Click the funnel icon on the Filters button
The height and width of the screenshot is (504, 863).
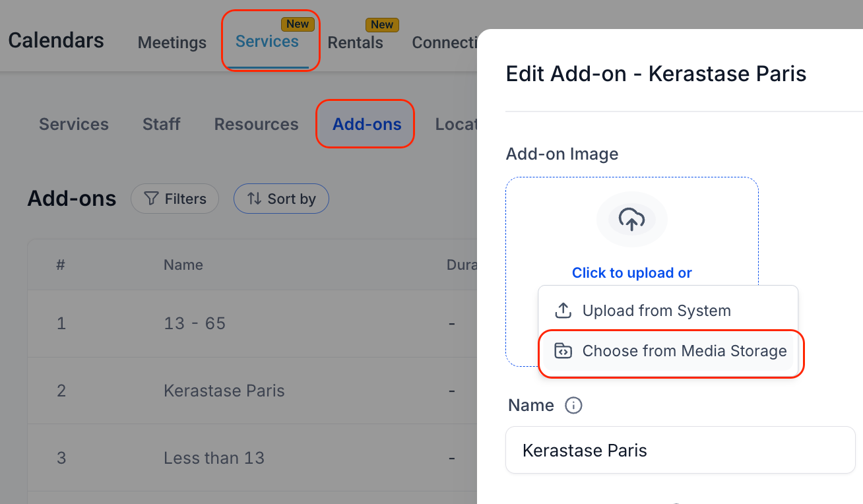pyautogui.click(x=152, y=199)
